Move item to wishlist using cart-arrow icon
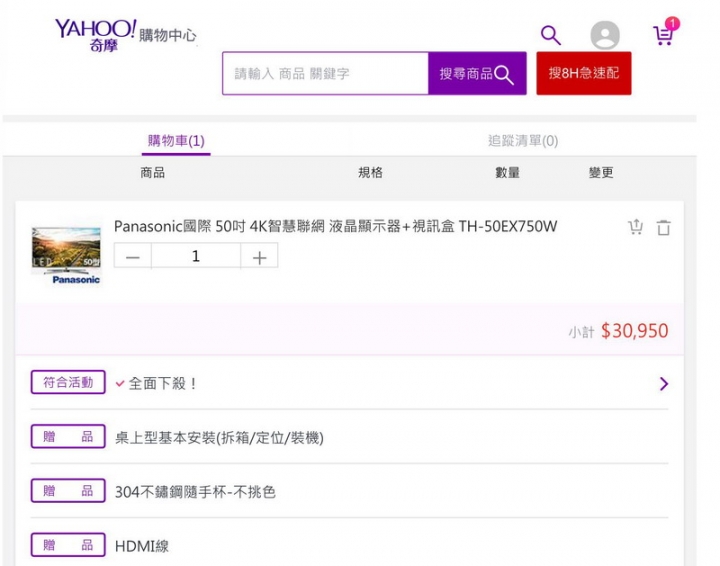This screenshot has height=566, width=720. [636, 227]
